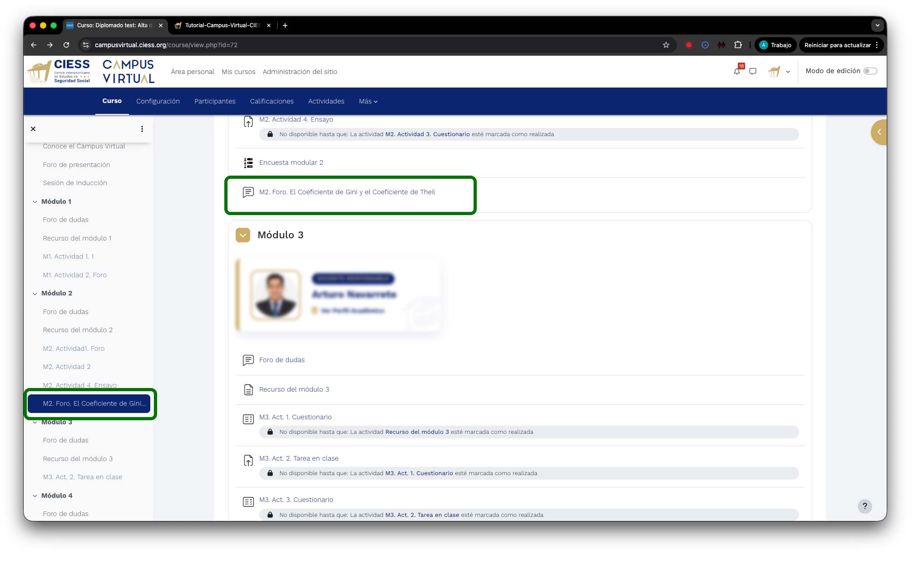
Task: Open the course index three-dot options menu
Action: tap(142, 129)
